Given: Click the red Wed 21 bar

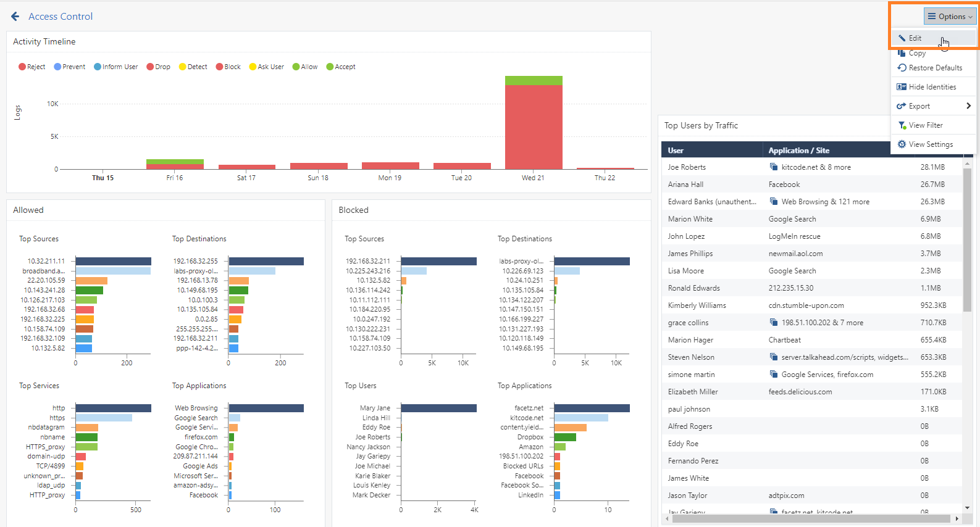Looking at the screenshot, I should (x=534, y=127).
